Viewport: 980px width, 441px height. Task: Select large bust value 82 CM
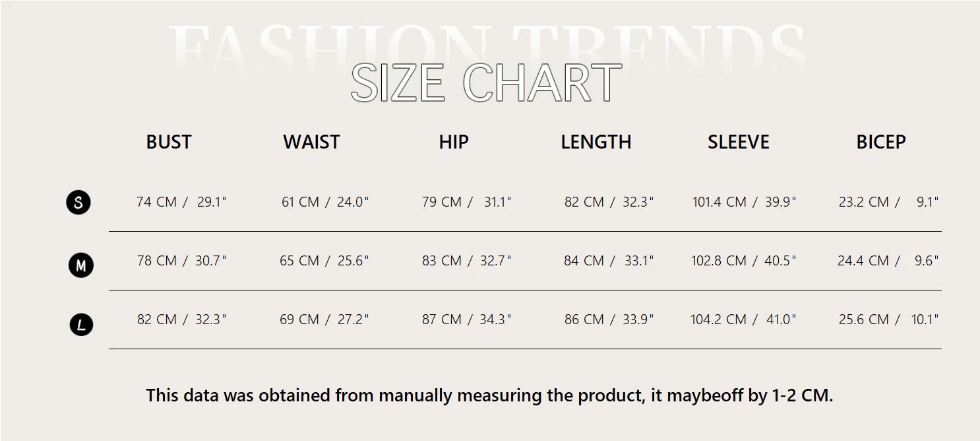click(157, 320)
